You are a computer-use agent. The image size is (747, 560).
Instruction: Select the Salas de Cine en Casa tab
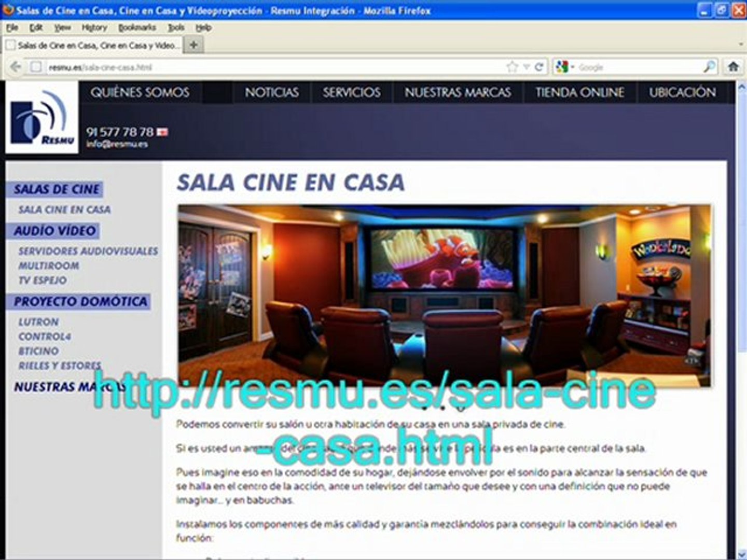pos(93,45)
